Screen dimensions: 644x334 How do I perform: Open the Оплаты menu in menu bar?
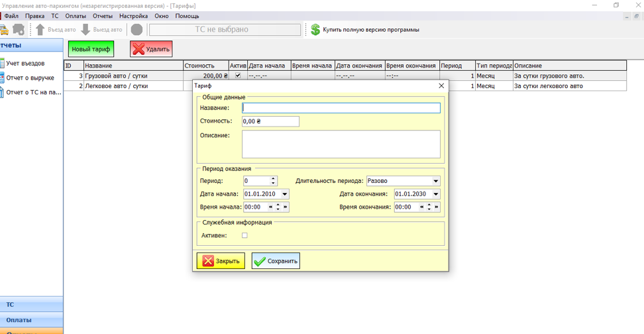pos(76,16)
